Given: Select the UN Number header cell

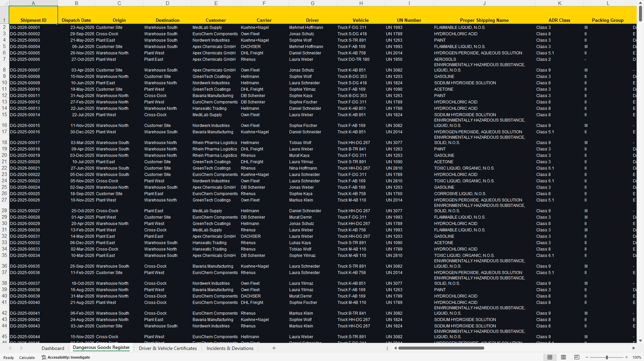Looking at the screenshot, I should pos(409,15).
